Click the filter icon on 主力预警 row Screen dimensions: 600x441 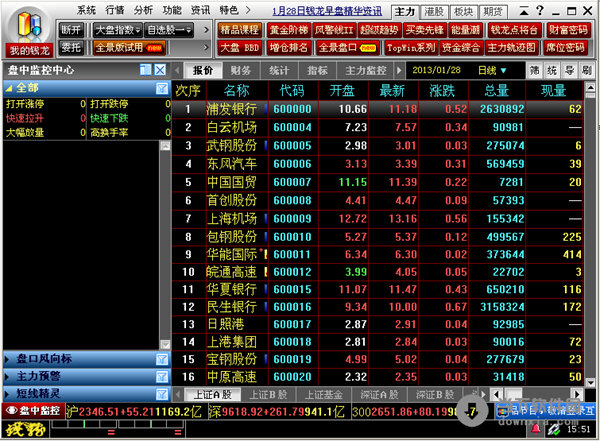pos(162,377)
